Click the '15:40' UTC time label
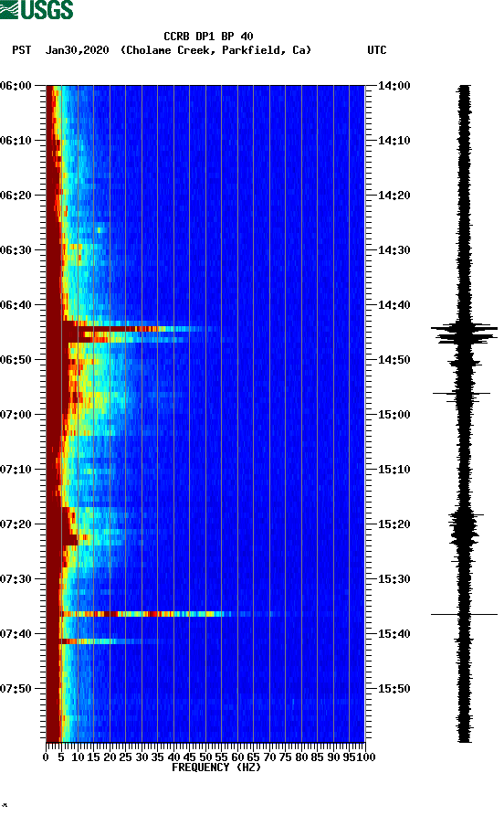The height and width of the screenshot is (815, 504). 394,634
